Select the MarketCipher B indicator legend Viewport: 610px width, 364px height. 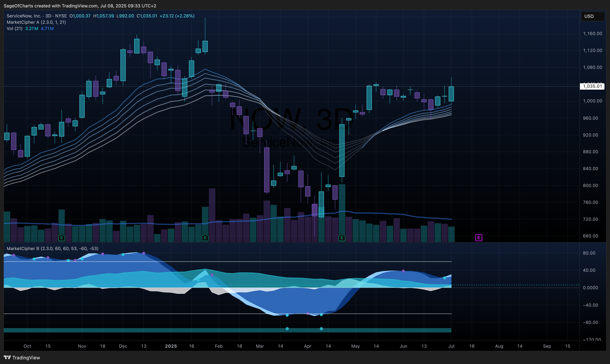click(53, 248)
